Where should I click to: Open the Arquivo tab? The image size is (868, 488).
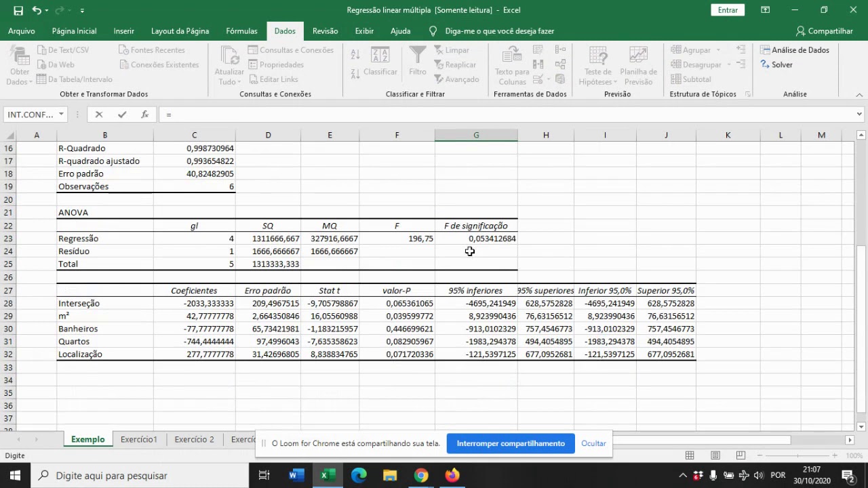point(22,31)
